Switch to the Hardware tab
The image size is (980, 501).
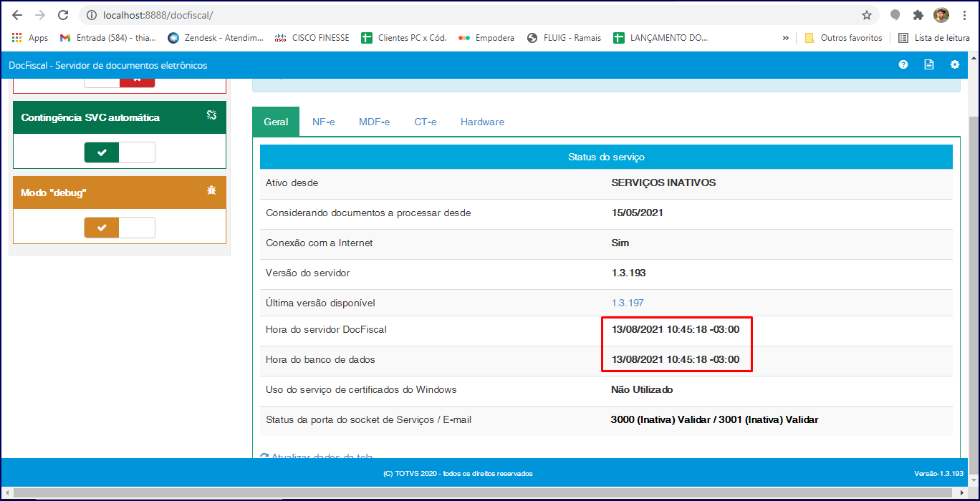coord(482,122)
